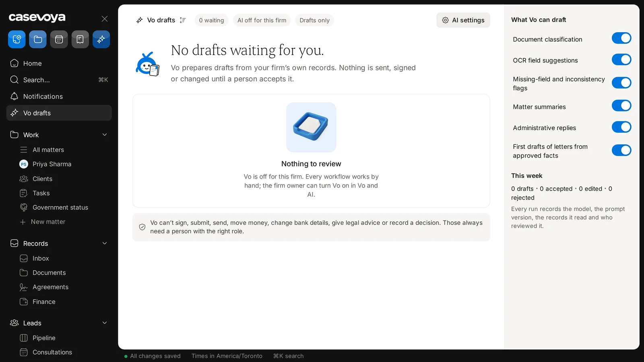
Task: Toggle OCR field suggestions switch
Action: pos(621,60)
